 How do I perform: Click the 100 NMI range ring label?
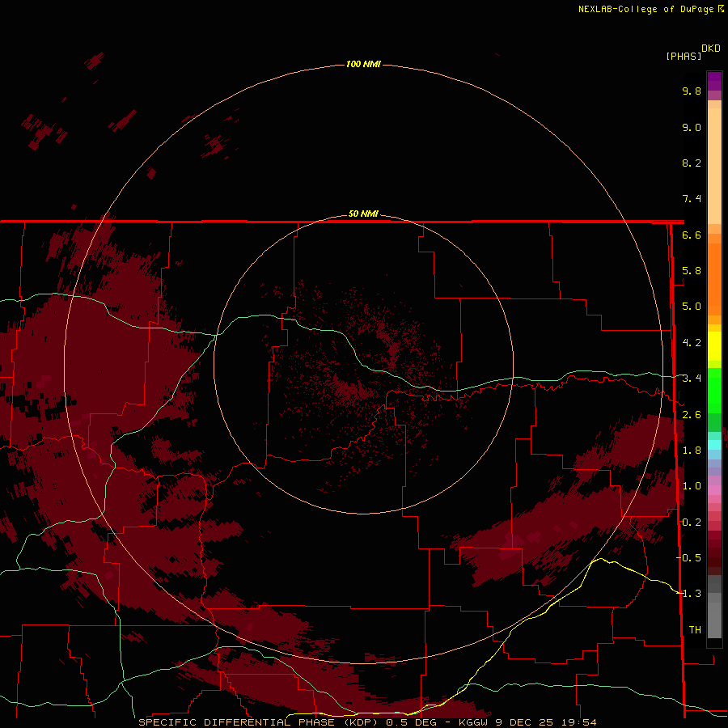click(363, 64)
